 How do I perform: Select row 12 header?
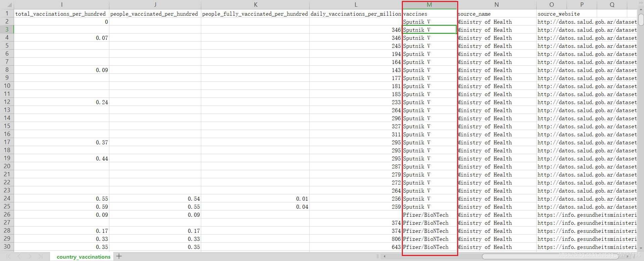coord(7,102)
